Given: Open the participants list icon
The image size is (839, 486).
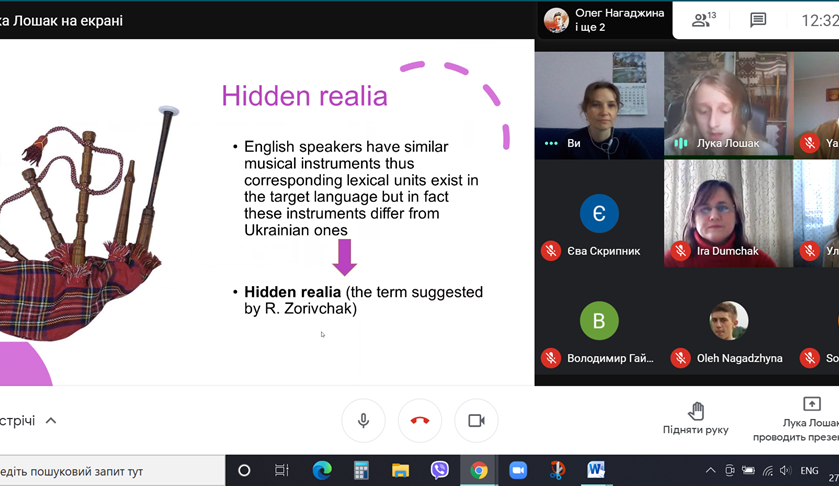Looking at the screenshot, I should [703, 20].
